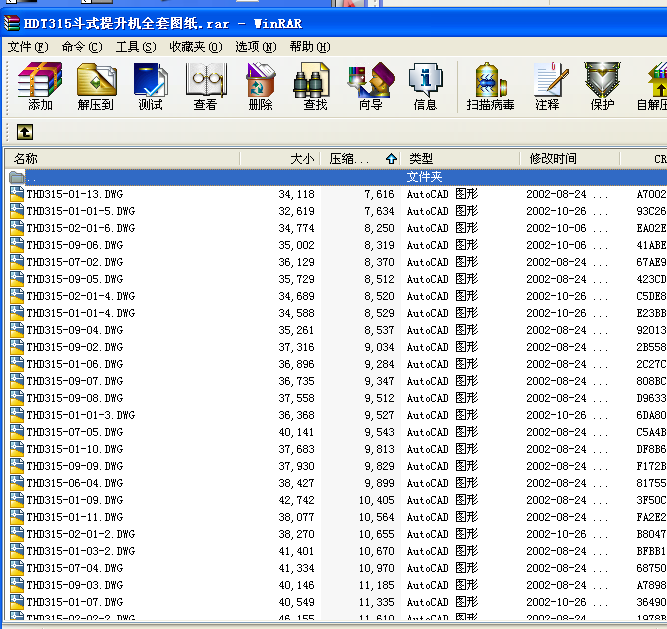Select file THD315-09-03.DWG

(75, 585)
